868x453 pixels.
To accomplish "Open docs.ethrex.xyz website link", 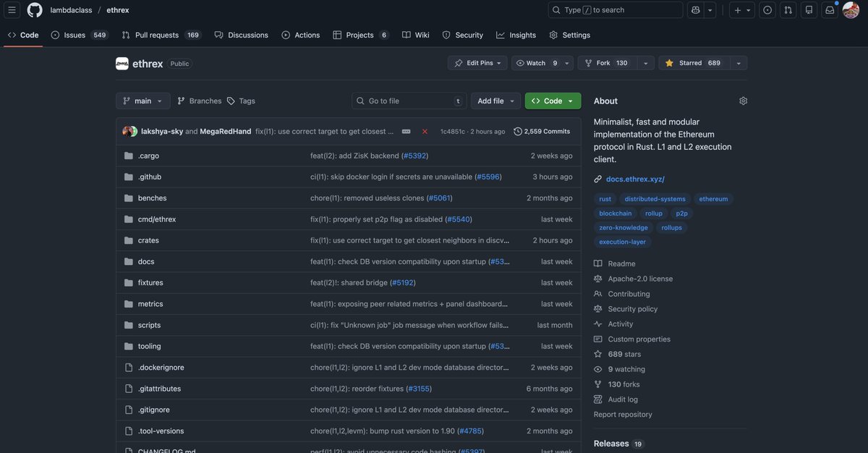I will click(635, 179).
